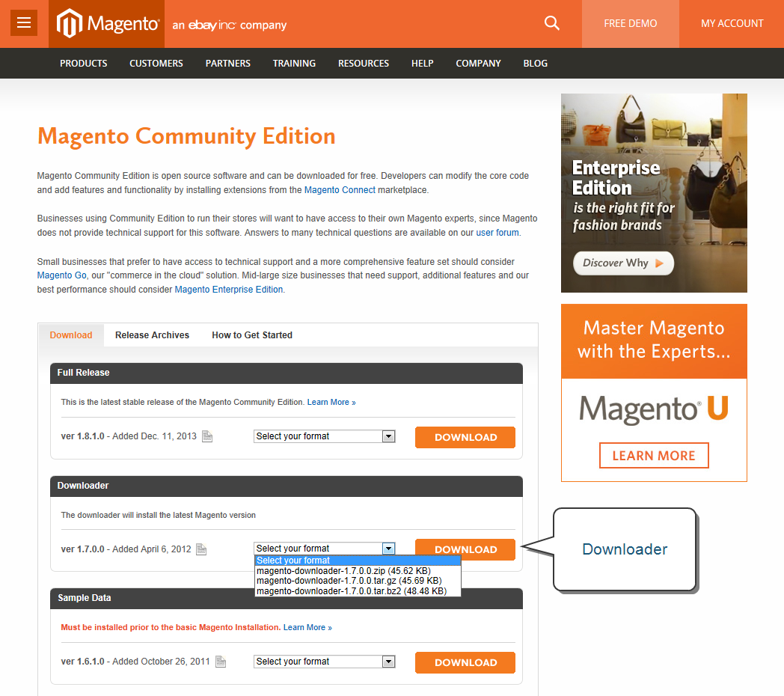Follow the Magento Connect link
Image resolution: width=784 pixels, height=696 pixels.
pyautogui.click(x=340, y=190)
